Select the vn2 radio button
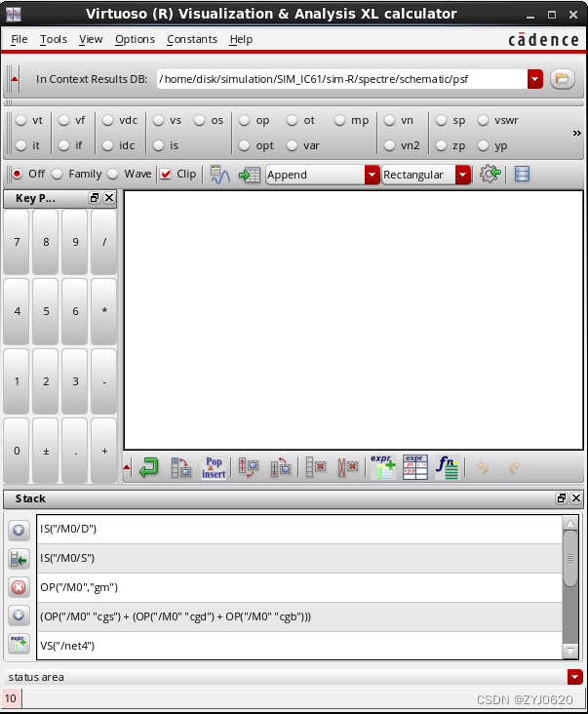588x714 pixels. [x=390, y=145]
